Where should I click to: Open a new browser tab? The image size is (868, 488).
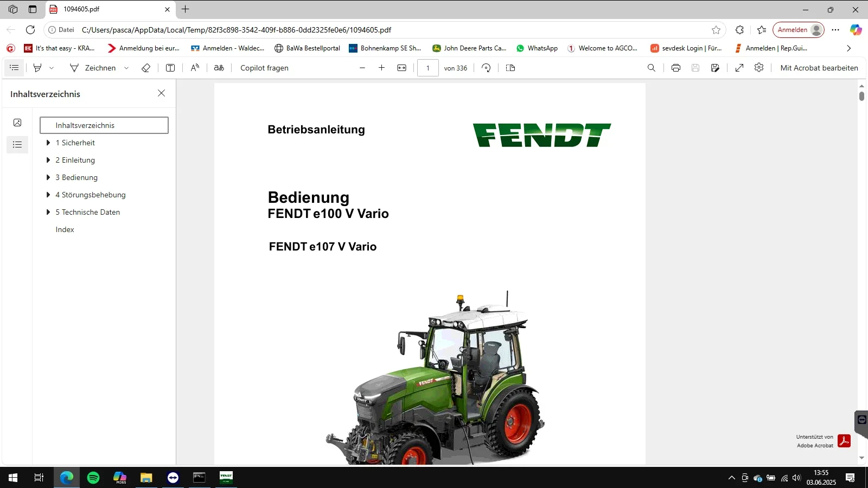[186, 9]
